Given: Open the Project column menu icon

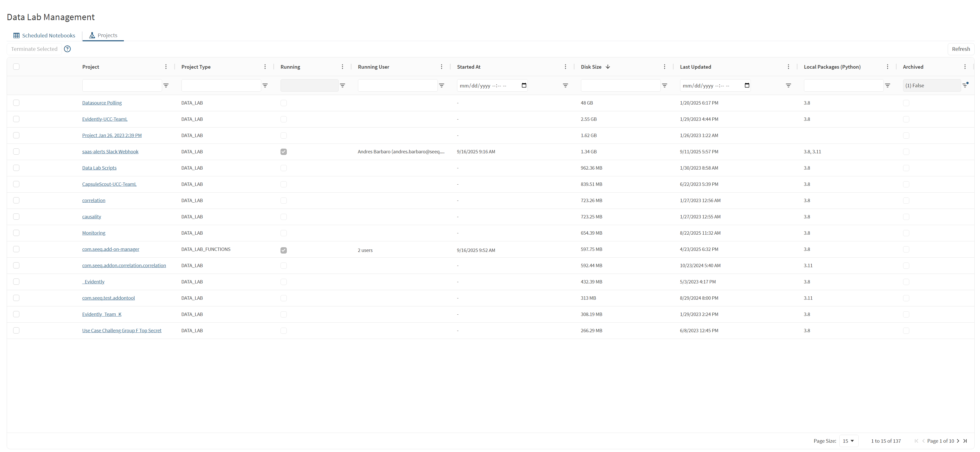Looking at the screenshot, I should [x=166, y=67].
